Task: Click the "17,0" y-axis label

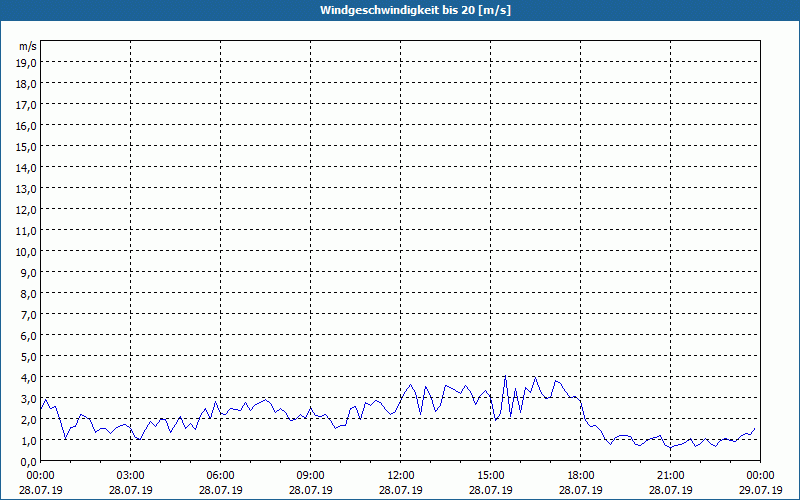Action: pyautogui.click(x=27, y=105)
